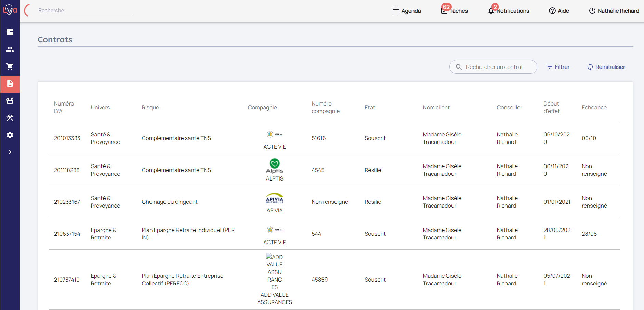Open the storefront icon in sidebar
The width and height of the screenshot is (644, 310).
coord(10,101)
